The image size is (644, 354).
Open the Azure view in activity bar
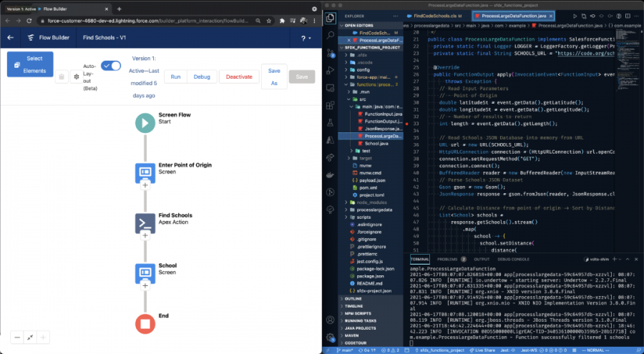[x=330, y=140]
